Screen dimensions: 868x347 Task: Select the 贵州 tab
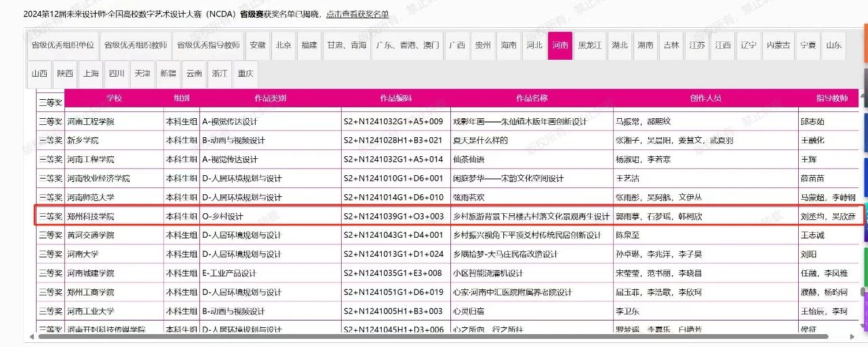tap(483, 45)
